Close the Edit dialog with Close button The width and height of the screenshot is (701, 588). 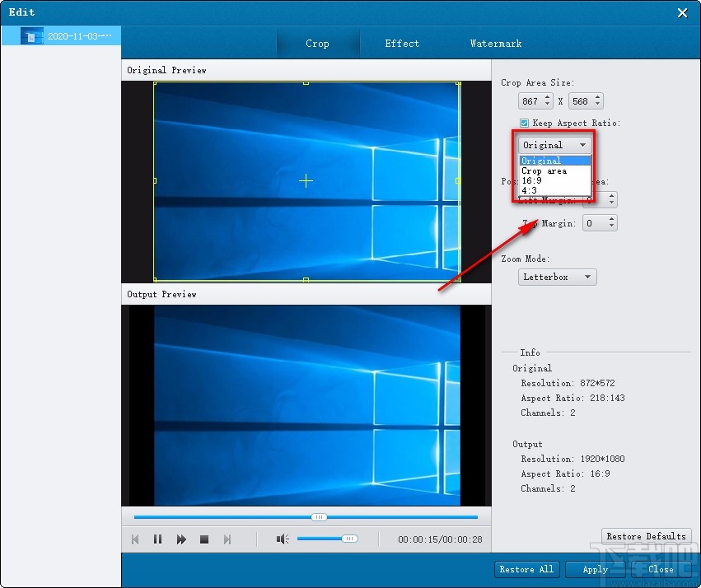(x=661, y=569)
